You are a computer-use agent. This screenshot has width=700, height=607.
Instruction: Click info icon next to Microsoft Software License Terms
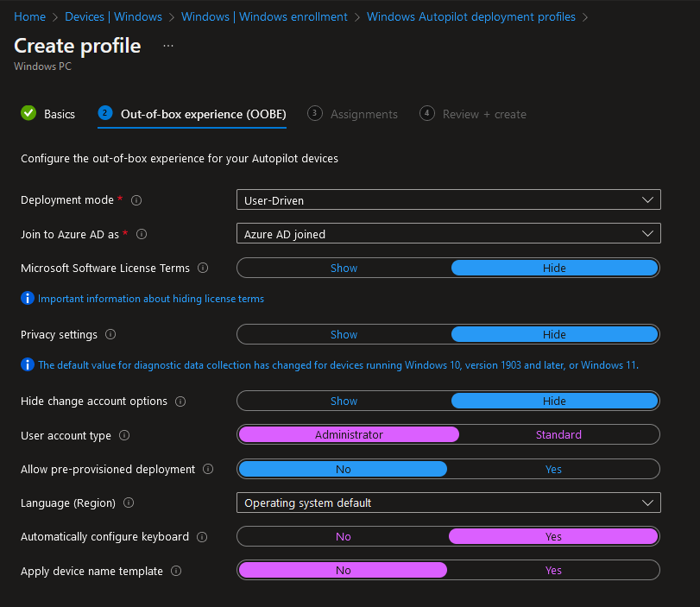click(x=203, y=268)
